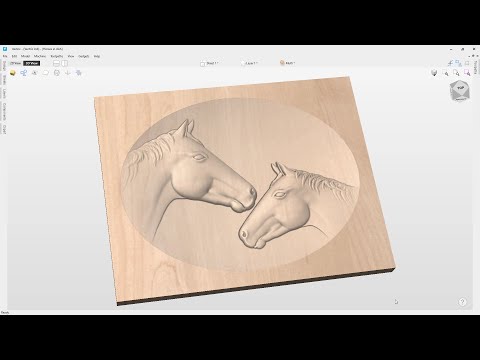Open the File menu

coord(5,56)
